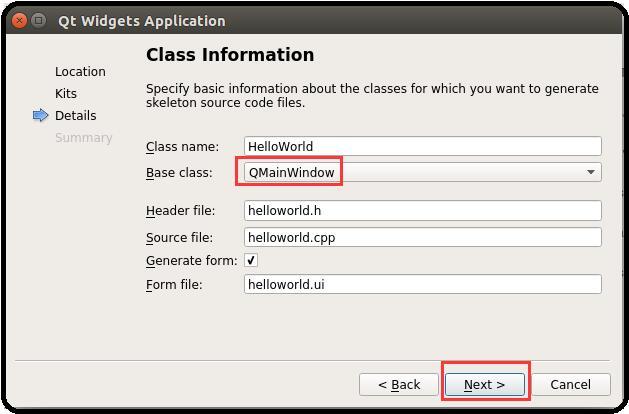The width and height of the screenshot is (629, 414).
Task: Select the Details wizard step
Action: (x=75, y=116)
